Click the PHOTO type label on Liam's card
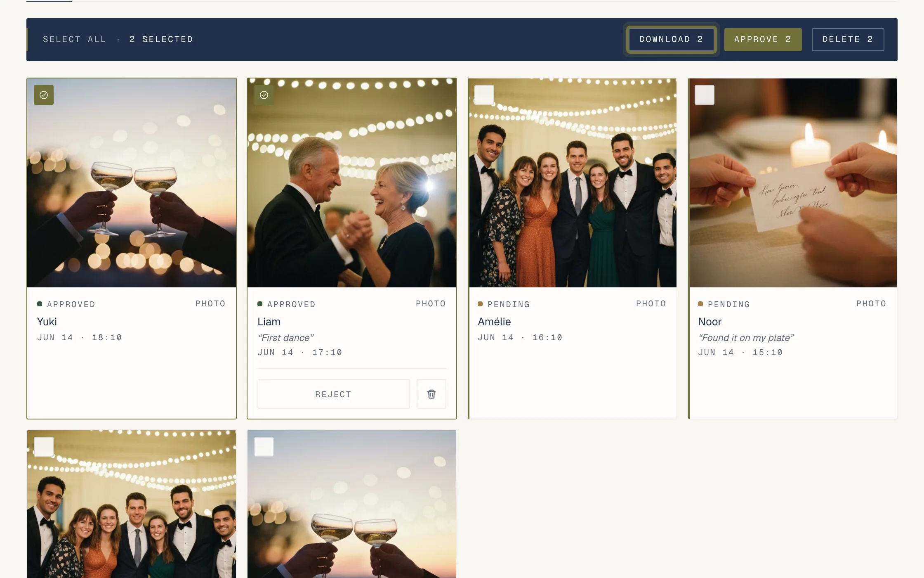924x578 pixels. 431,303
